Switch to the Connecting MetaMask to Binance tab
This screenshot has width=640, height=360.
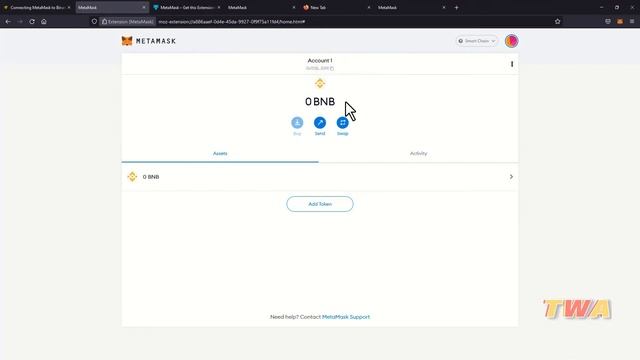pyautogui.click(x=36, y=7)
